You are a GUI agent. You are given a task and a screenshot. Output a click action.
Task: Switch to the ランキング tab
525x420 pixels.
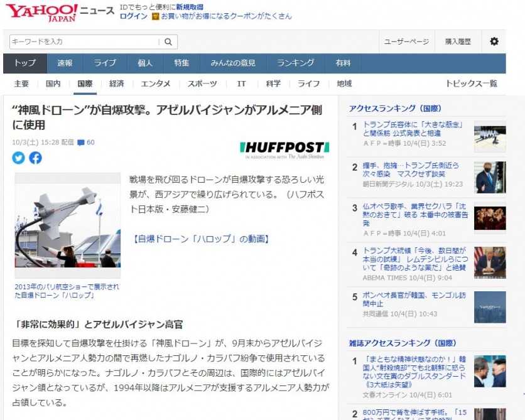point(295,63)
